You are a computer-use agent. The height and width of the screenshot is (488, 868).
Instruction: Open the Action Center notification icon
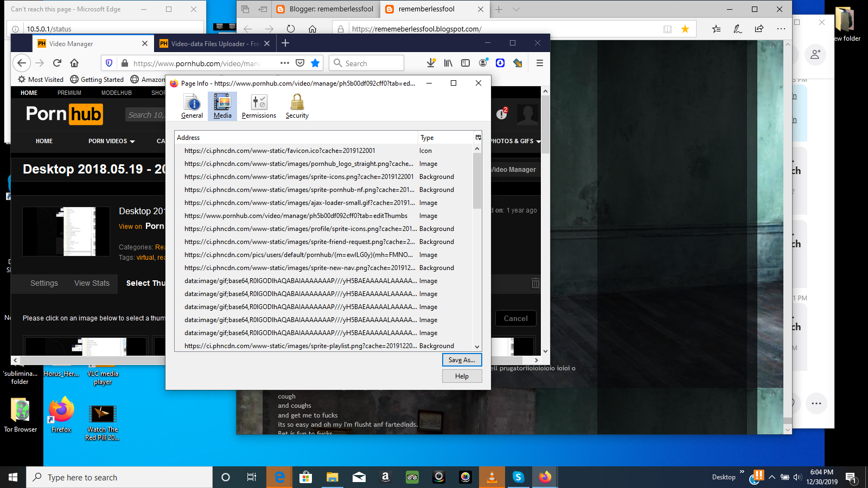click(x=851, y=477)
